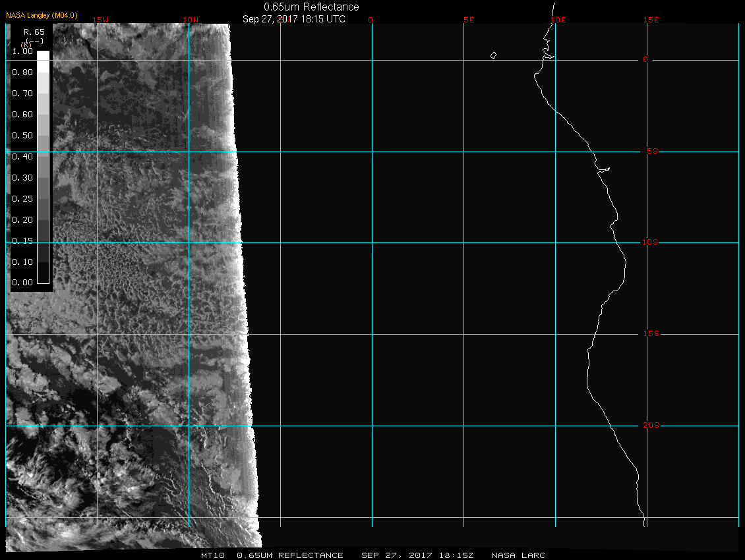Viewport: 745px width, 560px height.
Task: Click the 15S latitude label
Action: (x=650, y=334)
